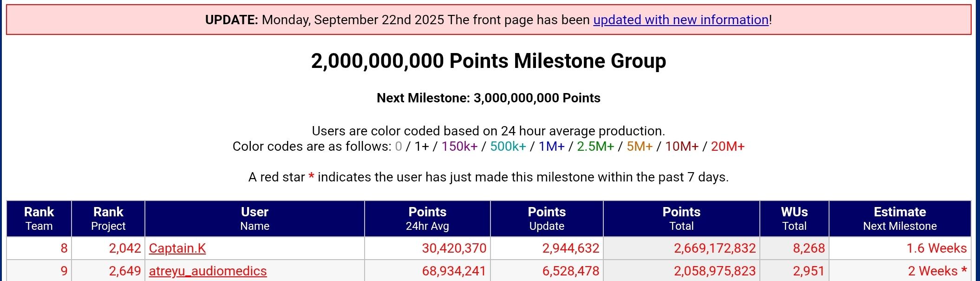Click atreyu_audiomedics' 2 Weeks estimate cell
Screen dimensions: 980x281
937,271
